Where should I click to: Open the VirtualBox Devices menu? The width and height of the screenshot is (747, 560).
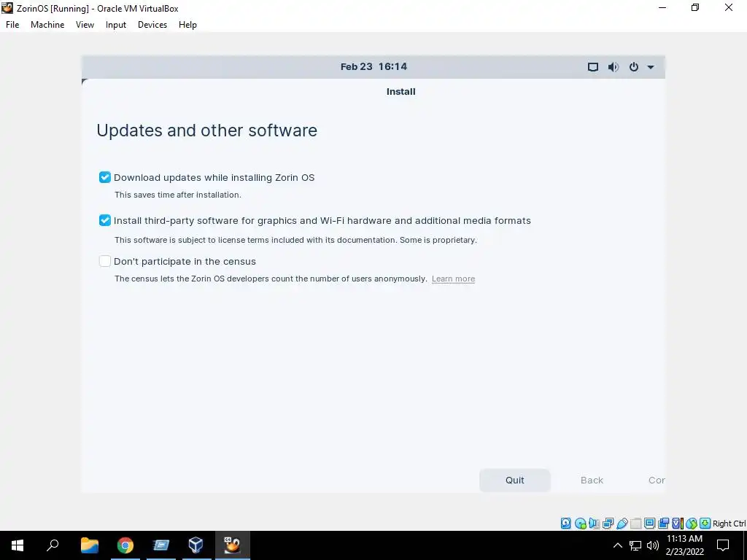tap(152, 25)
